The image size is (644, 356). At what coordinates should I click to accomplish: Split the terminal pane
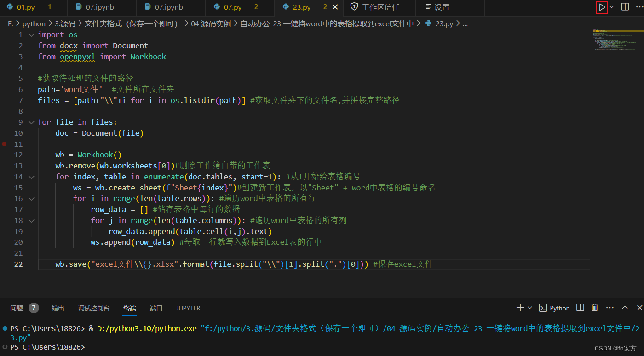click(581, 308)
